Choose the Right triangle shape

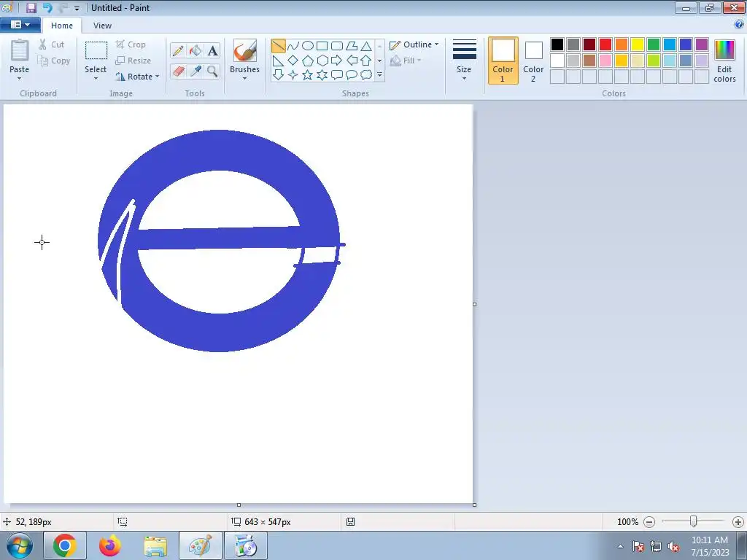[x=278, y=61]
